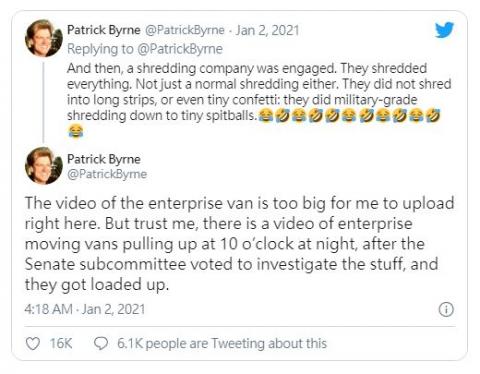Click @PatrickByrne handle under main name

pyautogui.click(x=107, y=174)
